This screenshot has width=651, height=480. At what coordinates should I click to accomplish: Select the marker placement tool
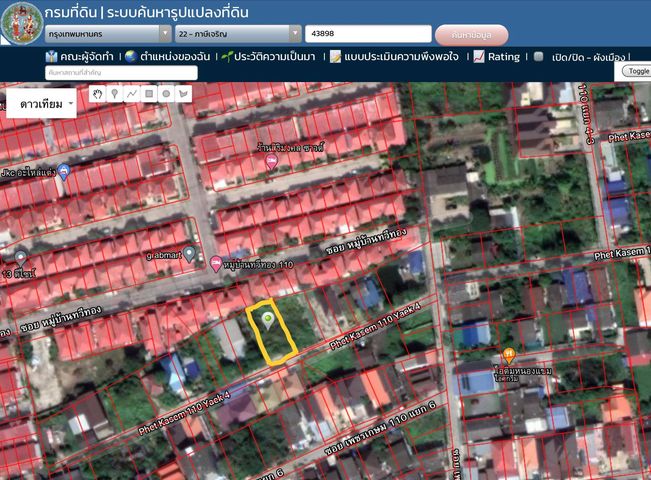[x=115, y=94]
